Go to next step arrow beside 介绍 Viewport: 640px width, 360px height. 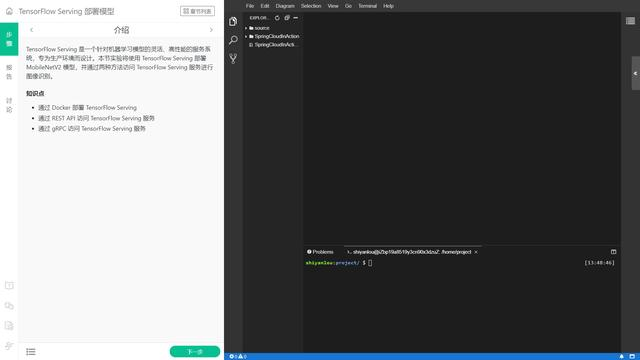pos(211,30)
